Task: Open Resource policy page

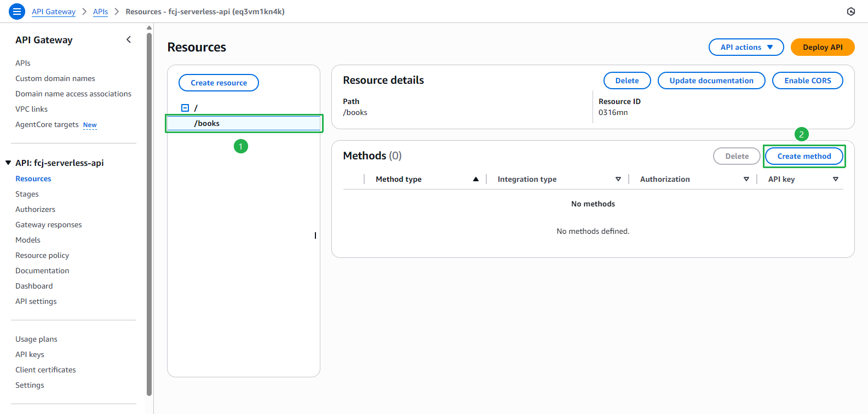Action: point(42,255)
